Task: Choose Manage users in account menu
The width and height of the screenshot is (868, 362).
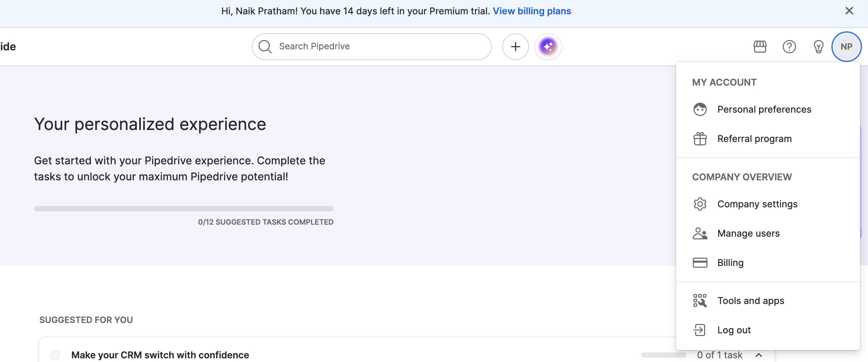Action: click(x=748, y=233)
